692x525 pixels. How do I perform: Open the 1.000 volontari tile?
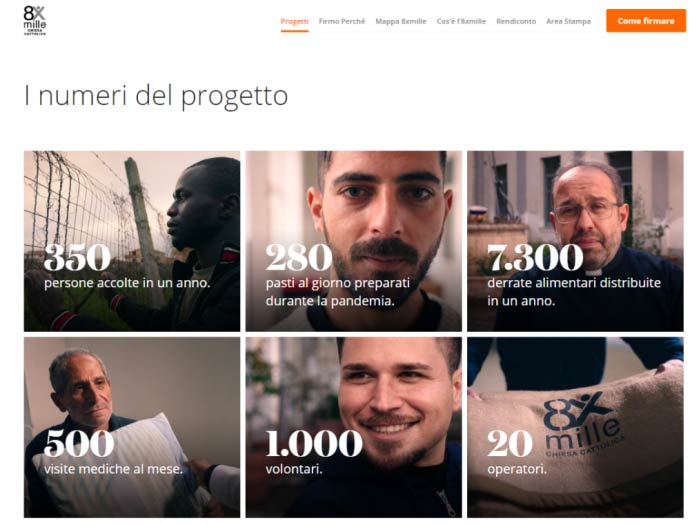coord(354,427)
